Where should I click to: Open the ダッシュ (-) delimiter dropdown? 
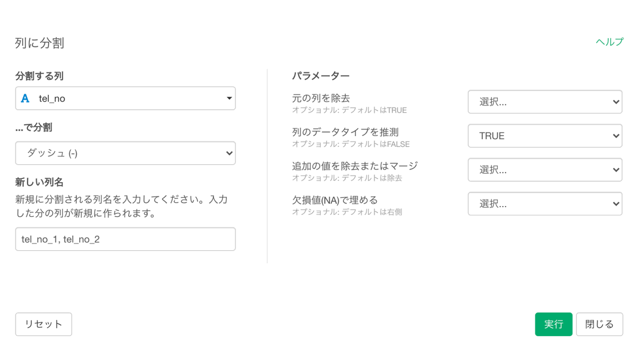[125, 153]
